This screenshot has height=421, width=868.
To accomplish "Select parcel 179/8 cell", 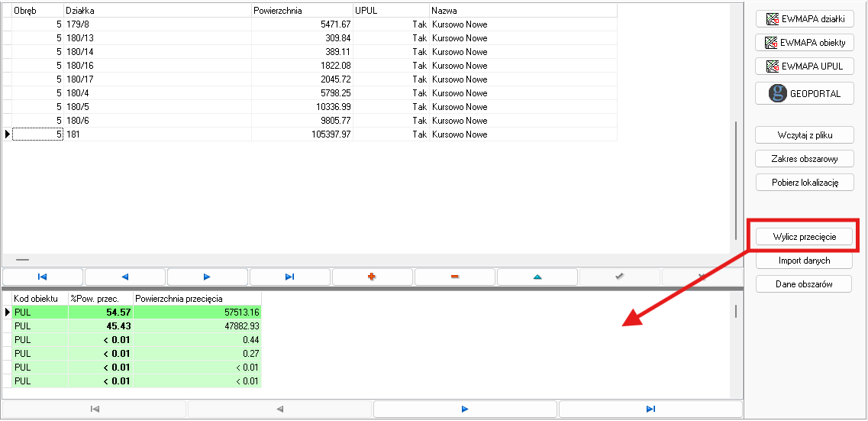I will 158,24.
